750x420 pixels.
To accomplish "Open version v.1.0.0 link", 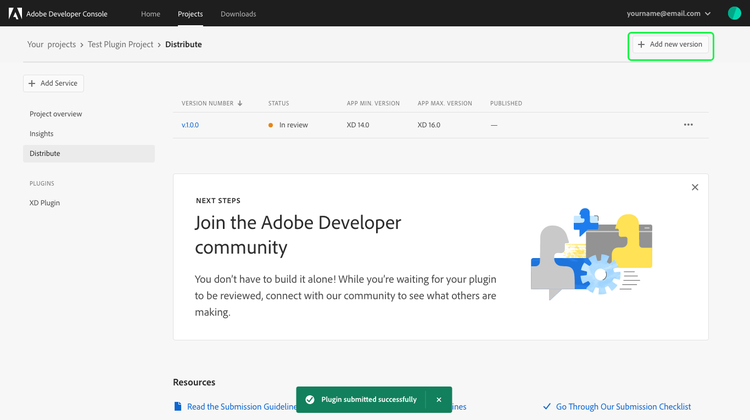I will 190,125.
